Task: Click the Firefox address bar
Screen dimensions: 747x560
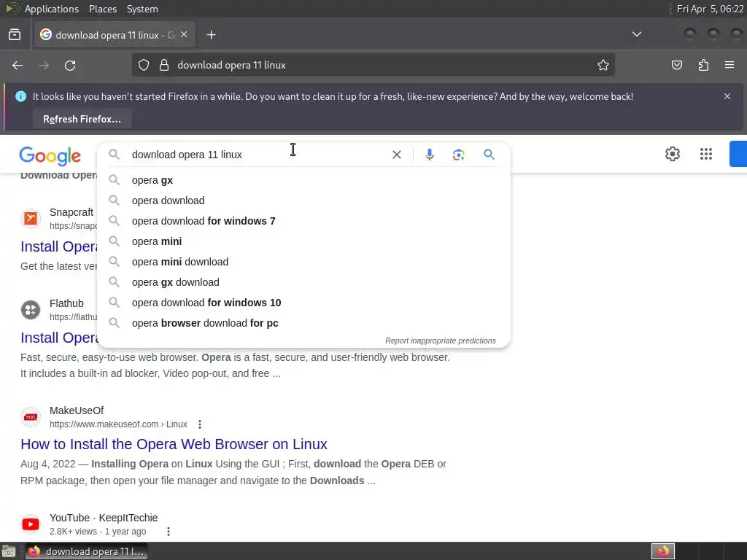Action: click(x=374, y=65)
